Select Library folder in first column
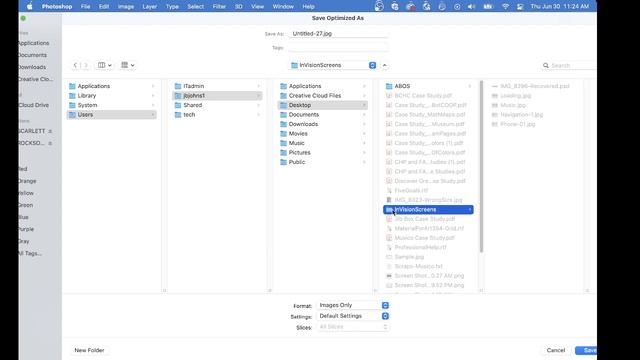The width and height of the screenshot is (640, 360). pyautogui.click(x=111, y=96)
